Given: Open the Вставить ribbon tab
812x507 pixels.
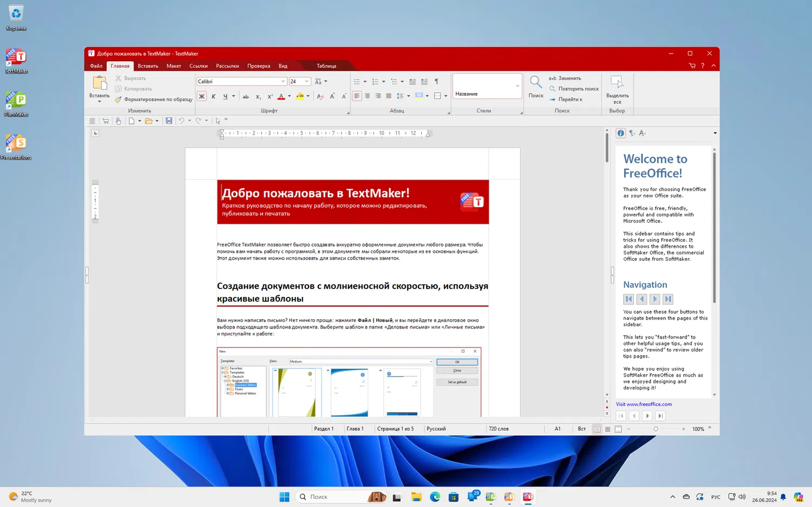Looking at the screenshot, I should click(148, 66).
